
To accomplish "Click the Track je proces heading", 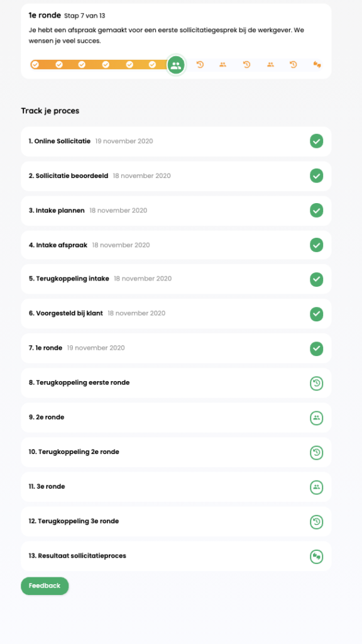I will pos(50,111).
